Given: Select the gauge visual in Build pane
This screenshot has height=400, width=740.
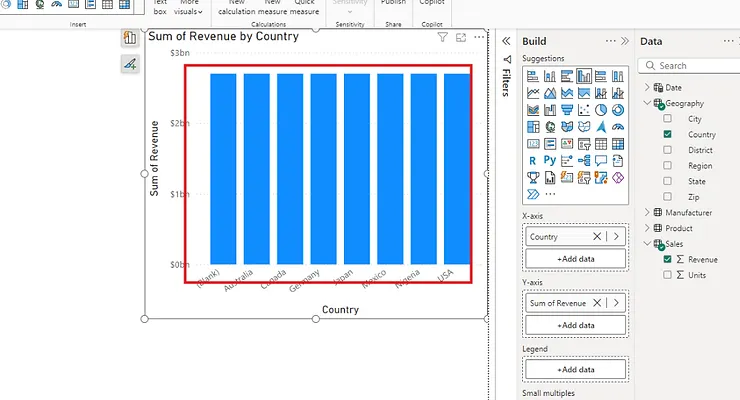Looking at the screenshot, I should click(618, 127).
